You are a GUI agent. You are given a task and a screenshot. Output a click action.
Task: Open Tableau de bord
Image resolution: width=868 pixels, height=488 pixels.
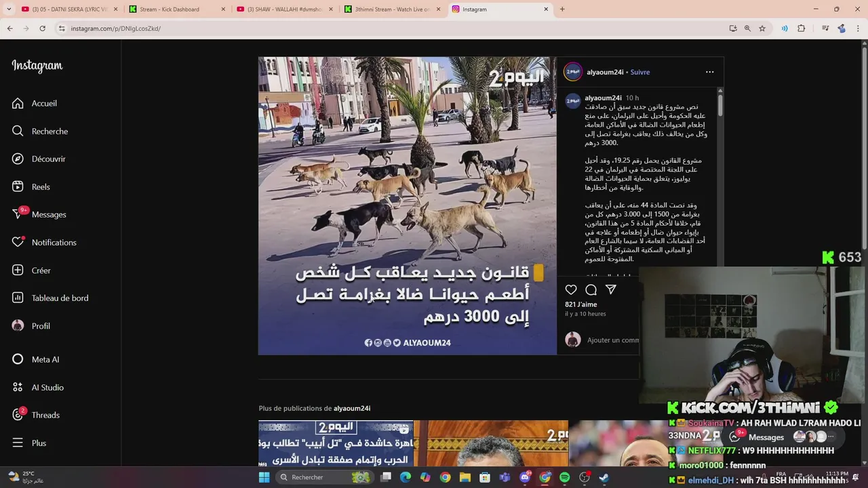click(x=50, y=298)
